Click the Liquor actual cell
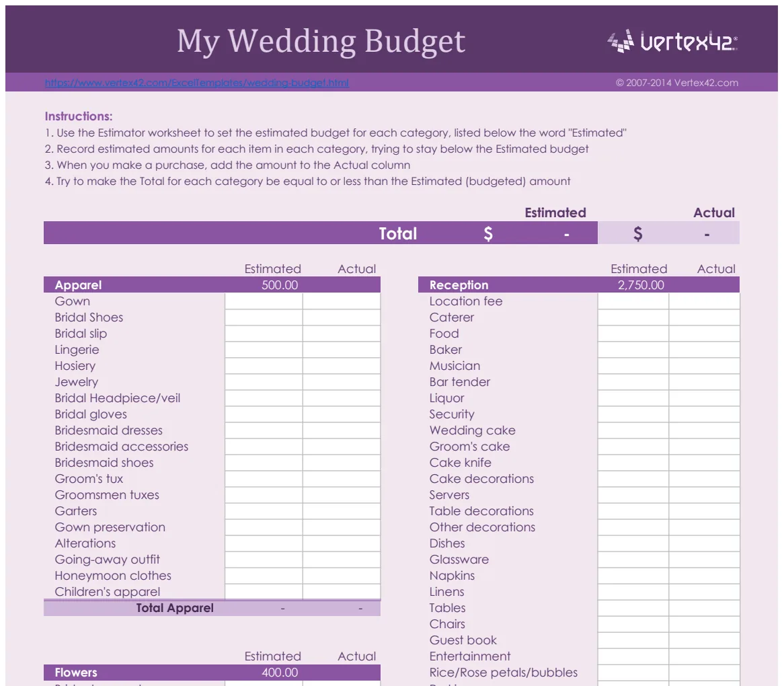This screenshot has height=686, width=784. tap(704, 398)
